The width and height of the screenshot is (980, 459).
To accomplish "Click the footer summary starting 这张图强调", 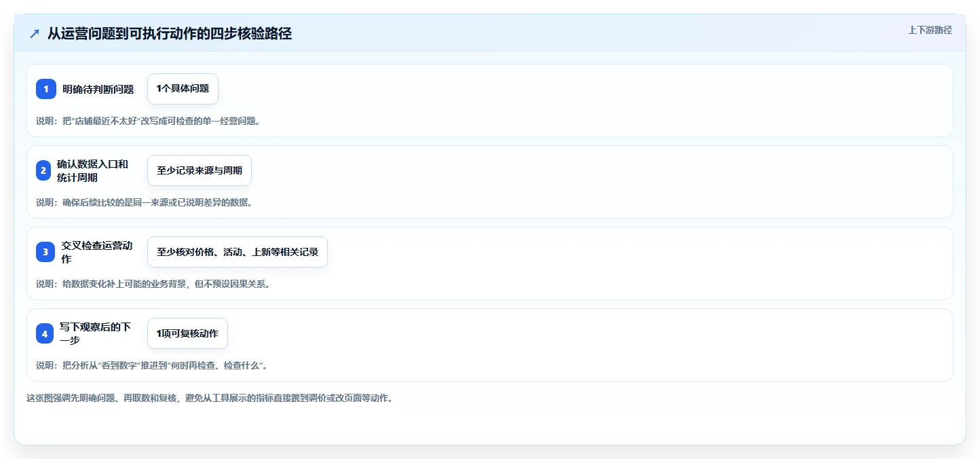I will (210, 398).
